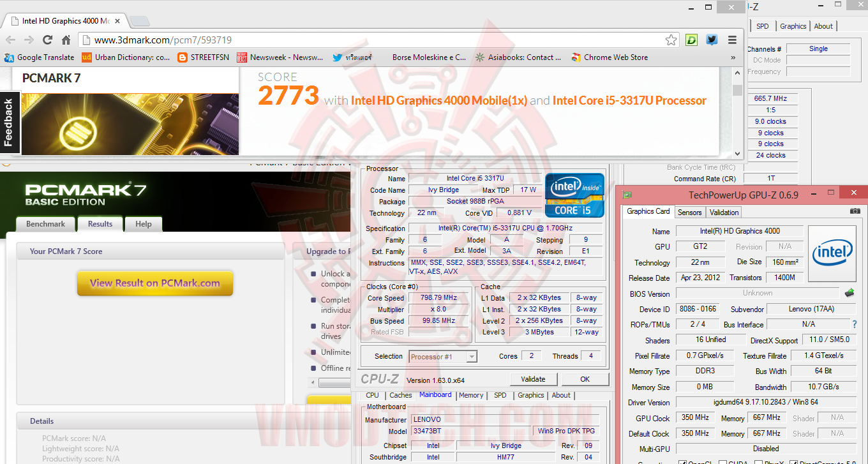Click the Driver Version igdumd64 field
Image resolution: width=868 pixels, height=464 pixels.
(767, 402)
